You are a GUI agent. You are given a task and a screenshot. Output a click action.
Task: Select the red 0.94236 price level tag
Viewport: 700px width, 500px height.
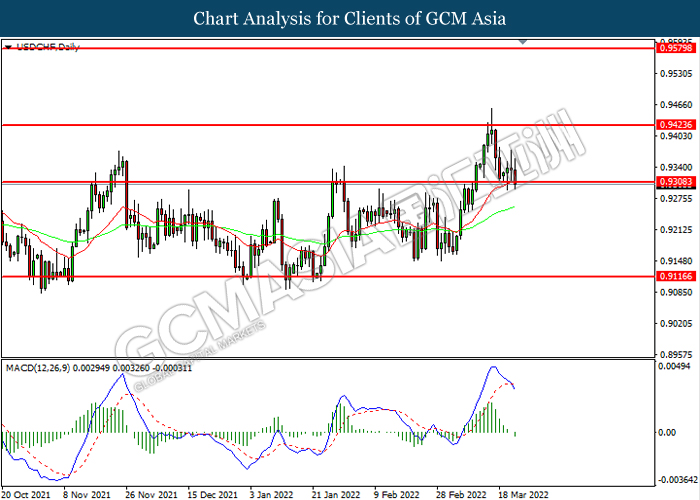click(675, 125)
